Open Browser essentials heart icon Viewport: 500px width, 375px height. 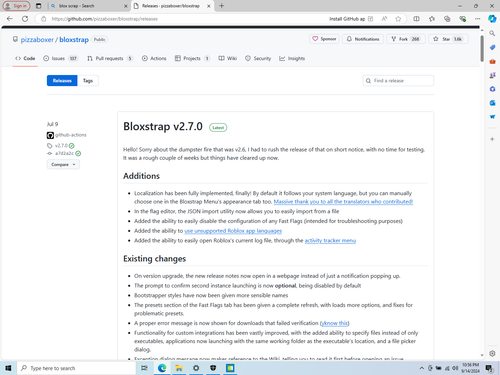point(462,19)
